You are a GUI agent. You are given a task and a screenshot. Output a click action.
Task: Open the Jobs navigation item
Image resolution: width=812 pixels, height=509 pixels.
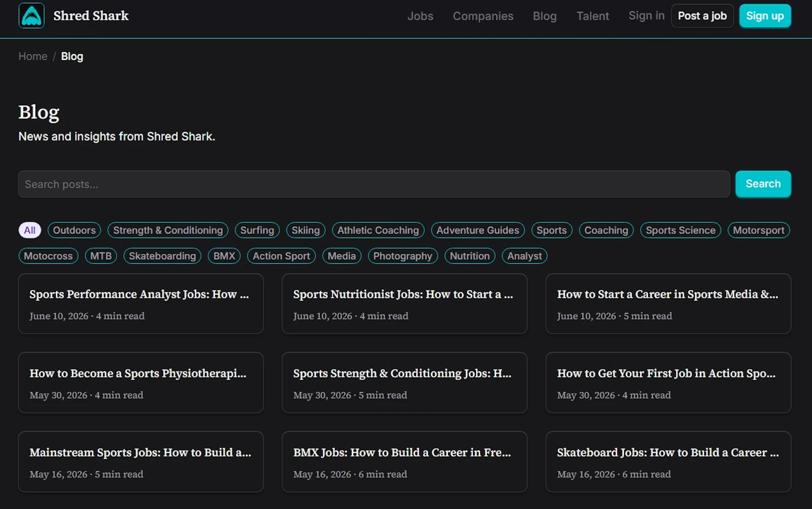[x=420, y=16]
